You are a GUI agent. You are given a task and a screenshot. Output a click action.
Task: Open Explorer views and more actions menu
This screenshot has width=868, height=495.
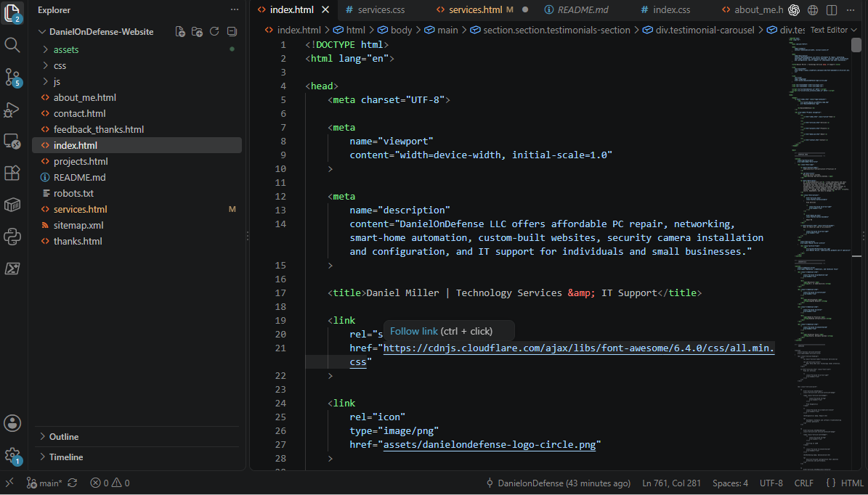(x=235, y=10)
